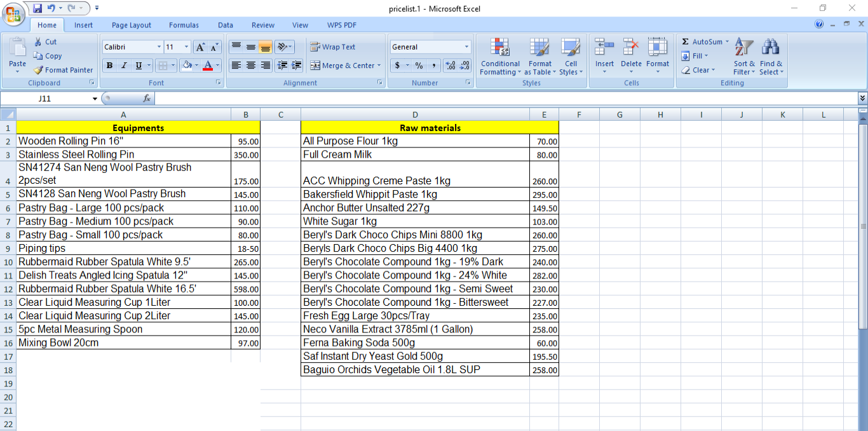
Task: Toggle Underline formatting
Action: tap(139, 65)
